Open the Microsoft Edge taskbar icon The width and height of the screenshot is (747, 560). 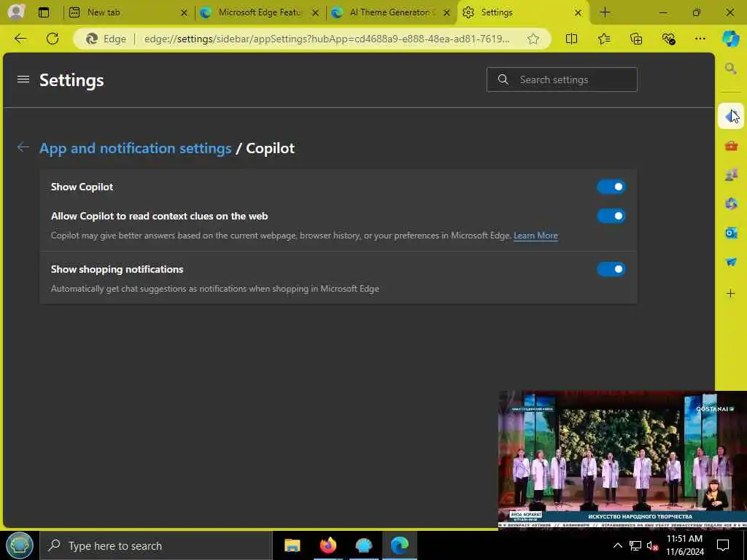(399, 545)
